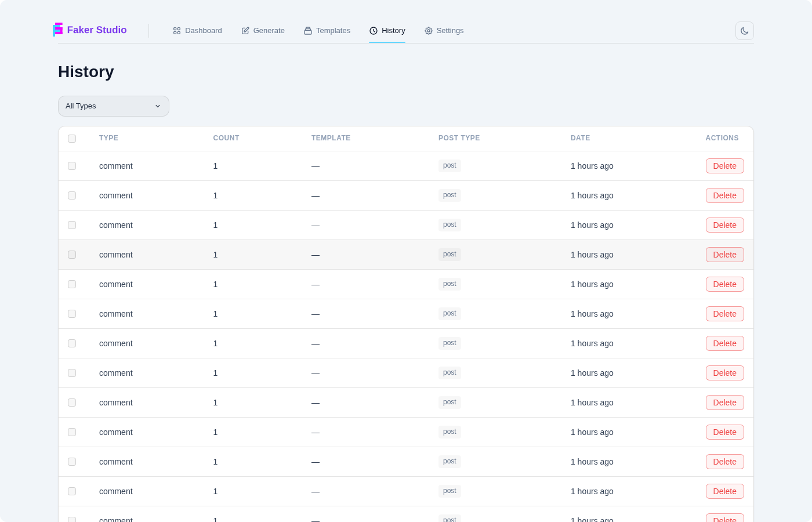Switch to the Templates tab
812x522 pixels.
tap(327, 31)
